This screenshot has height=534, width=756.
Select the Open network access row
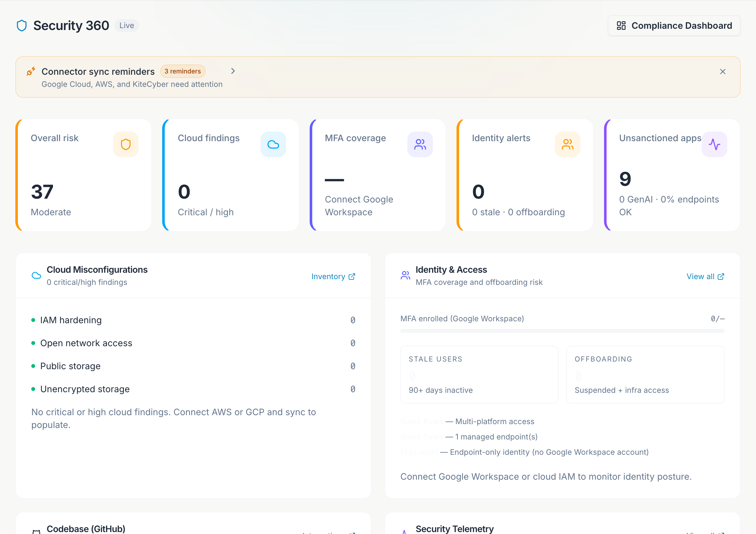point(193,343)
